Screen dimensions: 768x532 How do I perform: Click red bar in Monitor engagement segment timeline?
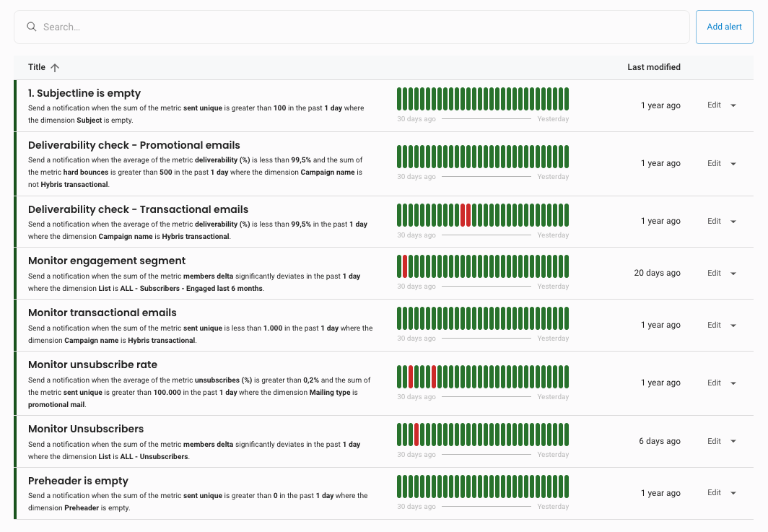[405, 266]
